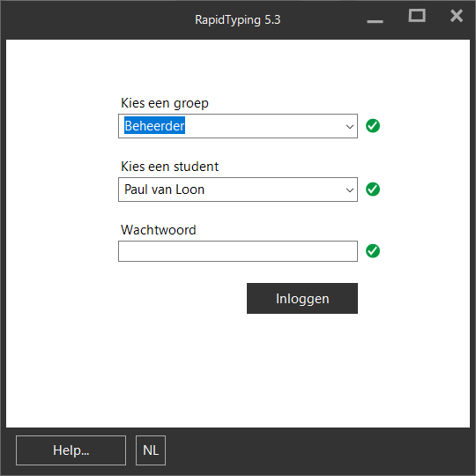Minimize the RapidTyping window
476x476 pixels.
[375, 21]
